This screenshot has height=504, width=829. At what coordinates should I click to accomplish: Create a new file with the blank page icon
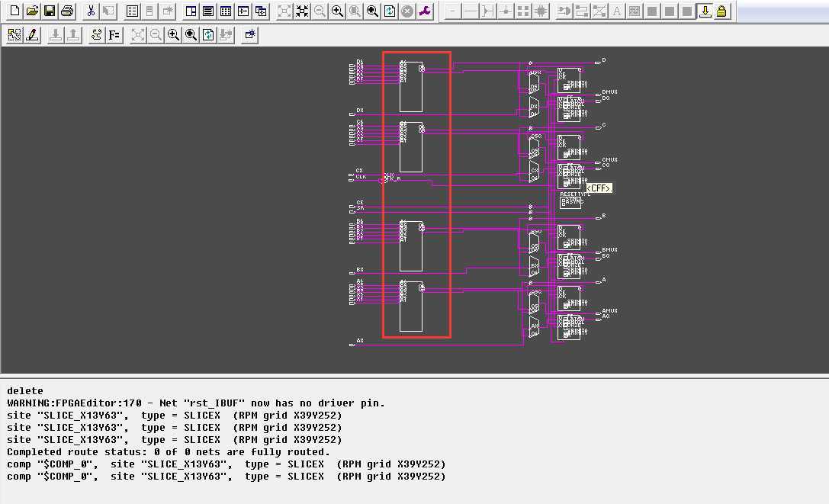point(14,11)
